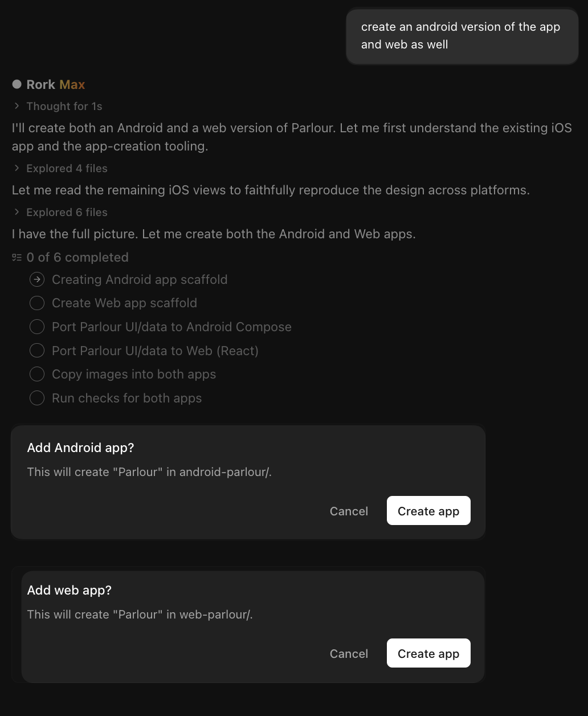This screenshot has width=588, height=716.
Task: Click the circle next to 'Create Web app scaffold'
Action: click(x=37, y=303)
